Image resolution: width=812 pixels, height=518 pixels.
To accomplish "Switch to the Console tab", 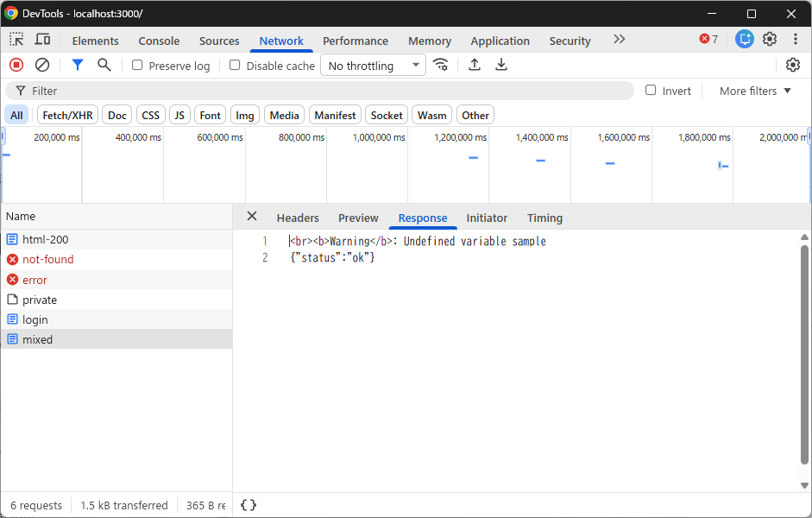I will pos(159,41).
